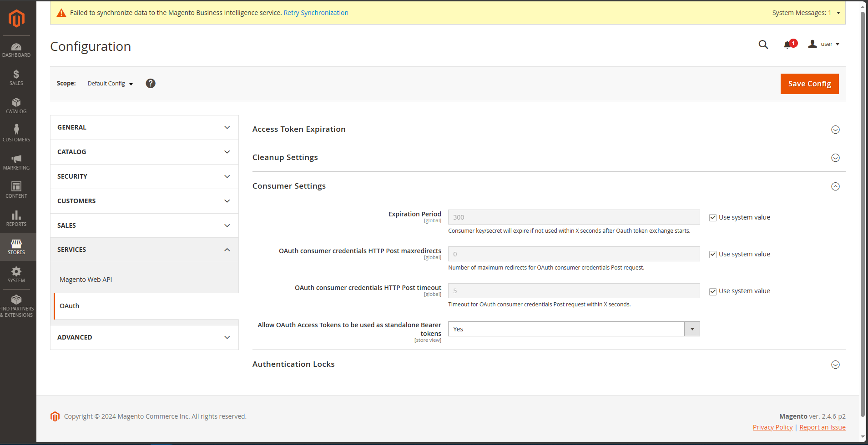The image size is (868, 445).
Task: Open the Privacy Policy link
Action: pos(772,427)
